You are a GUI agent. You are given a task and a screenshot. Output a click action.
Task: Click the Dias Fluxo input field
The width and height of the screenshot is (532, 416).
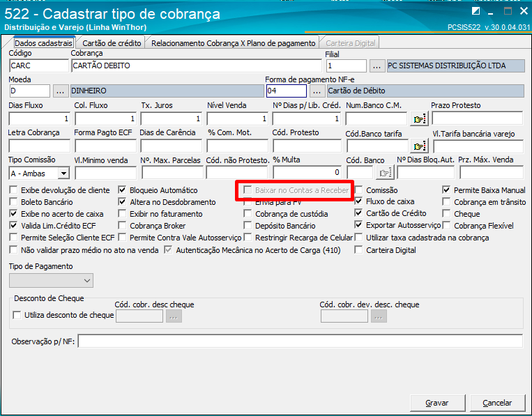click(39, 118)
